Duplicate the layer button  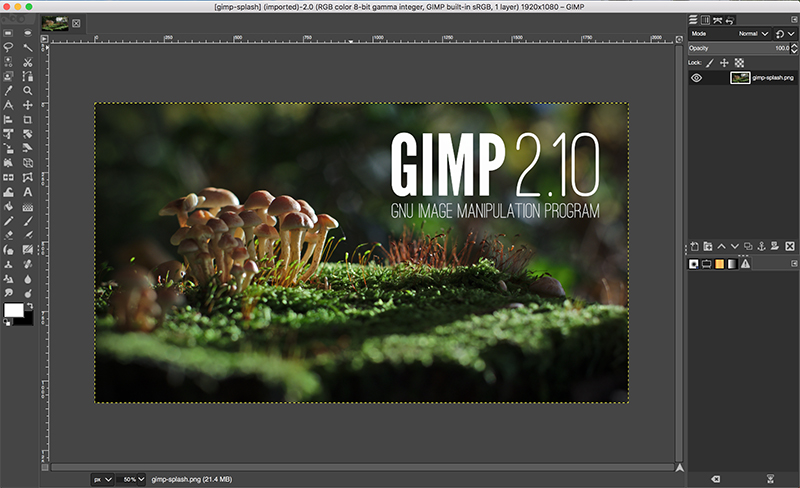(x=748, y=247)
